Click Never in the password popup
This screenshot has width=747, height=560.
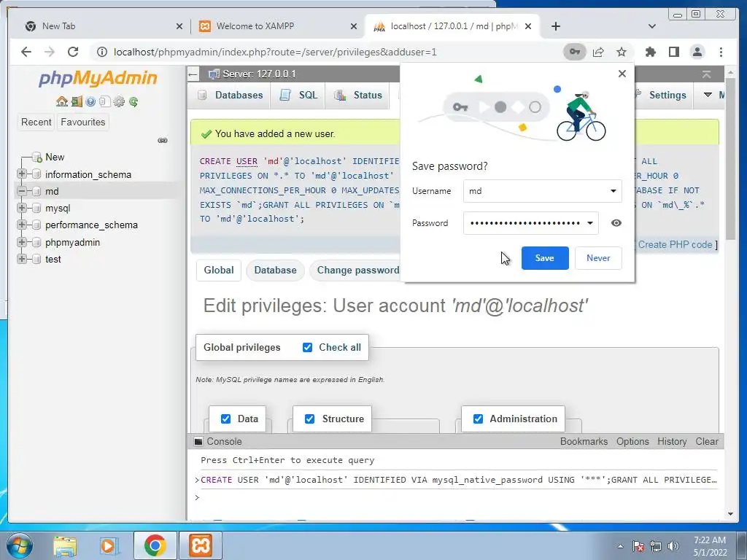[x=598, y=258]
